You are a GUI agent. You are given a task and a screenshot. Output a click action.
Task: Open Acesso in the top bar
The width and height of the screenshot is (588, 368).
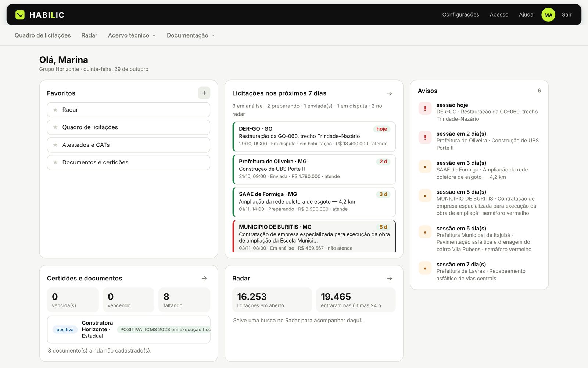[x=499, y=15]
